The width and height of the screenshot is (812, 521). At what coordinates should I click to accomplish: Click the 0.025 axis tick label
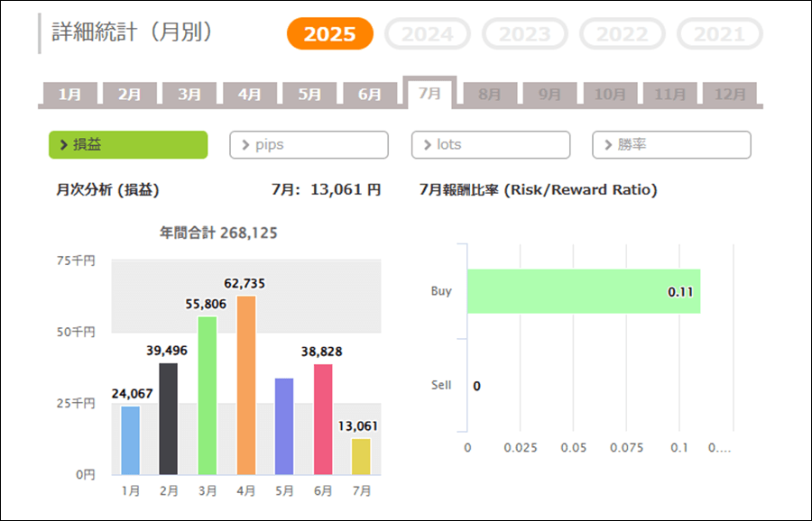point(521,448)
